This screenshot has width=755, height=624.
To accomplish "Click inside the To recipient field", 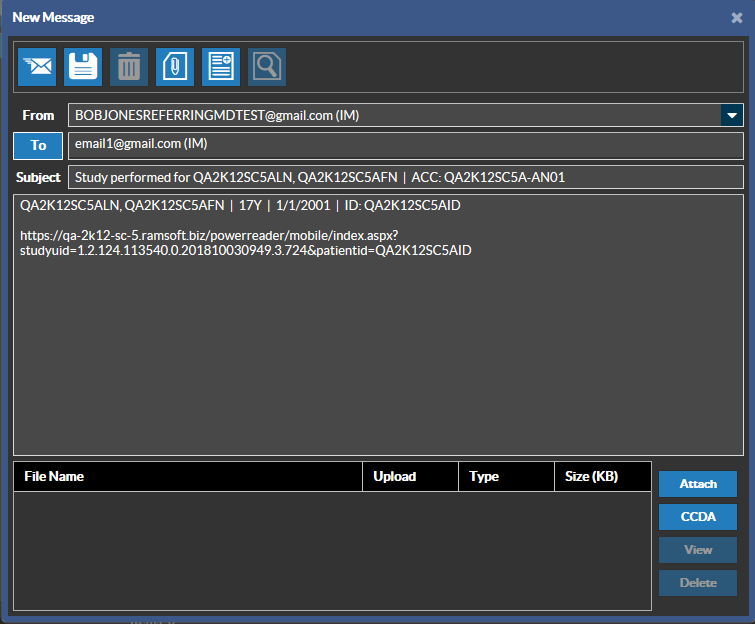I will [405, 145].
